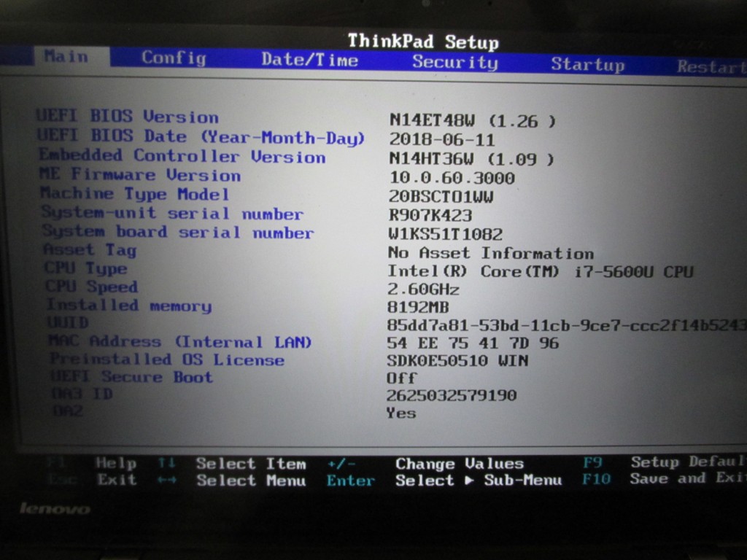This screenshot has height=560, width=747.
Task: Select the Secure Boot Off value
Action: click(x=402, y=378)
